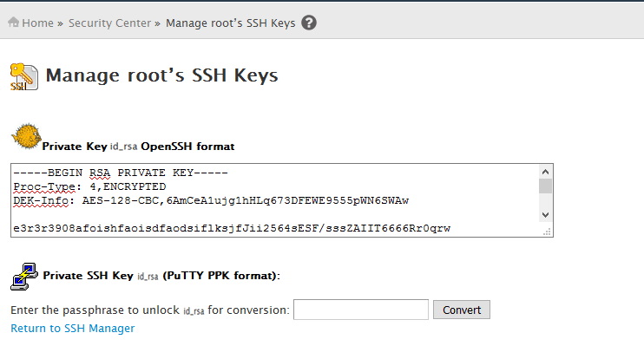Open Security Center breadcrumb link
The height and width of the screenshot is (359, 644).
109,23
